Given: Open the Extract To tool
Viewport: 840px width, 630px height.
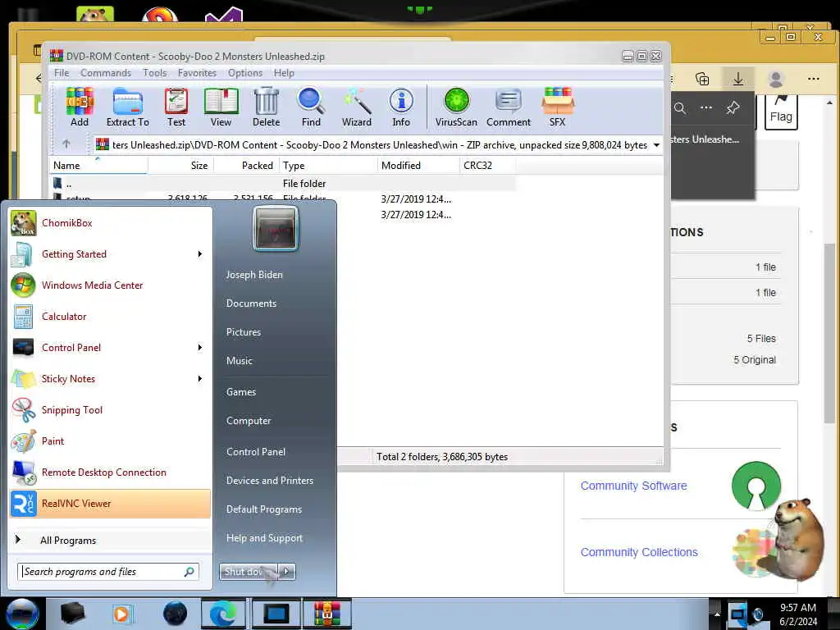Looking at the screenshot, I should 127,107.
